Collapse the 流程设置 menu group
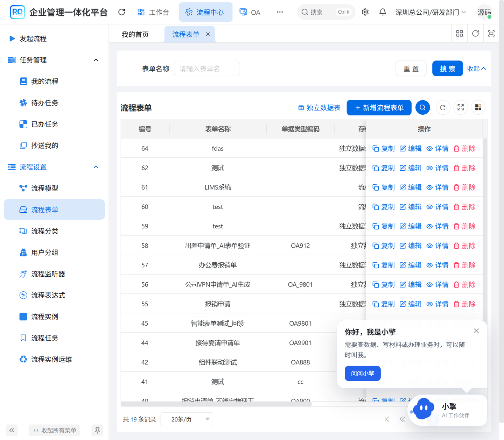The image size is (504, 440). (54, 167)
